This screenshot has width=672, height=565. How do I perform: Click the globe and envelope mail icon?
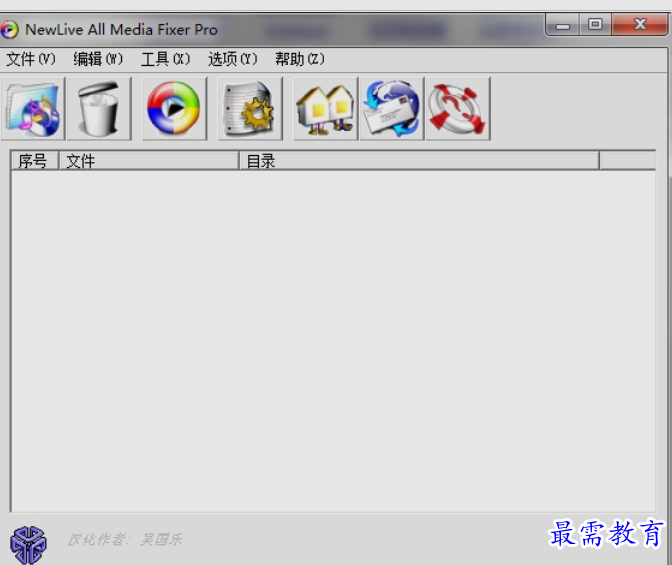[x=392, y=109]
